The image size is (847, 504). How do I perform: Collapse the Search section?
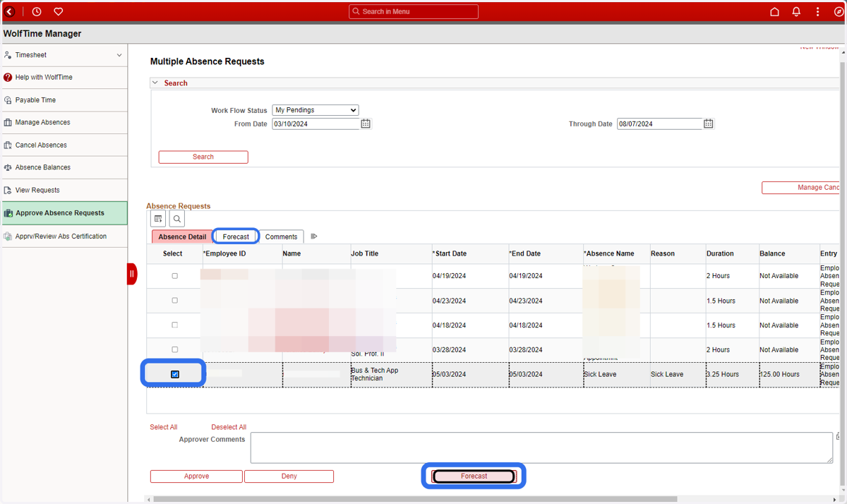coord(155,83)
